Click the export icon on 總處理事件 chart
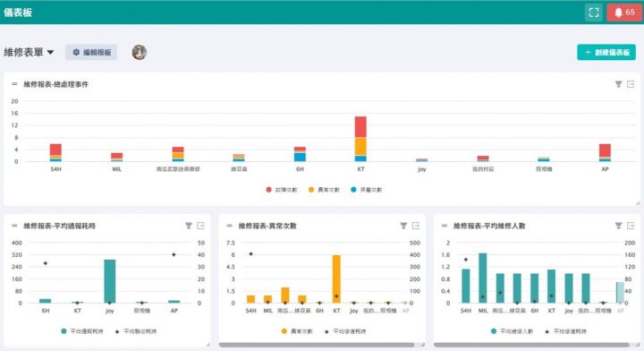644x351 pixels. [631, 84]
